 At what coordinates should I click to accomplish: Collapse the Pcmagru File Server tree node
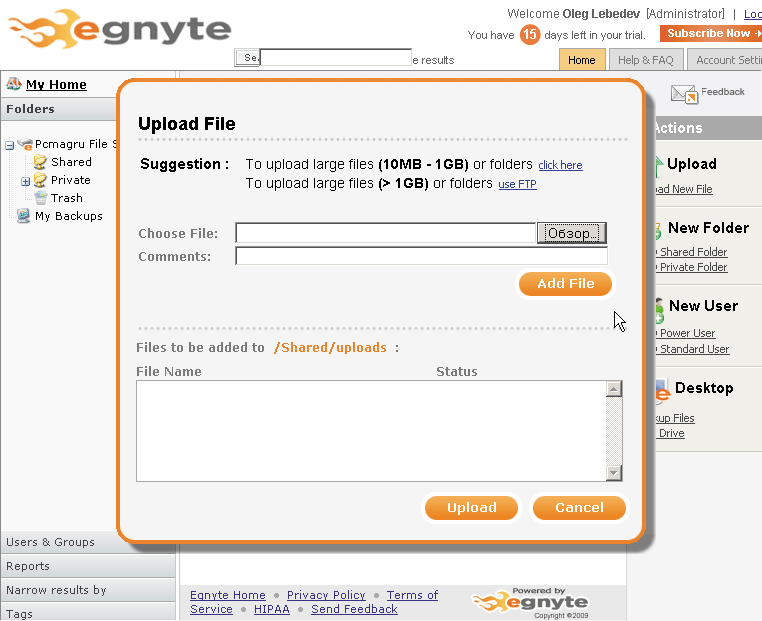pos(9,145)
